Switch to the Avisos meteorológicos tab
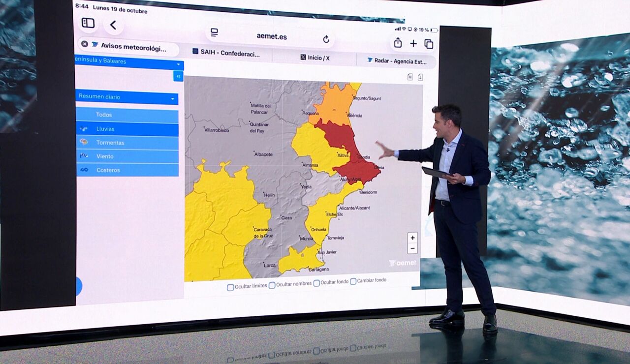630x364 pixels. (129, 47)
